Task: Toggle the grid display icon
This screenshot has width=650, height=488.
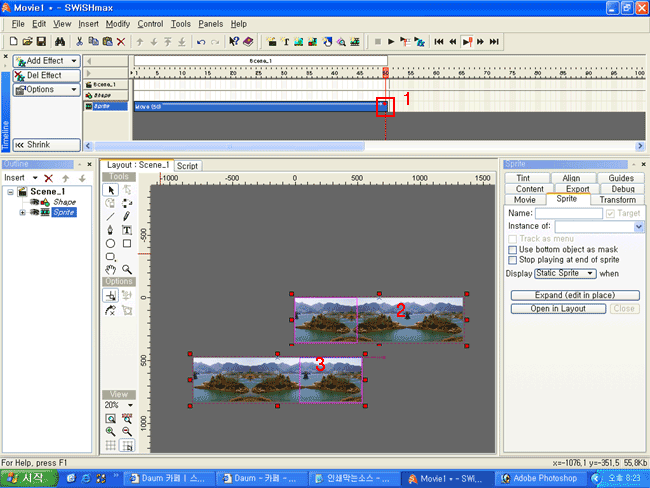Action: [x=110, y=445]
